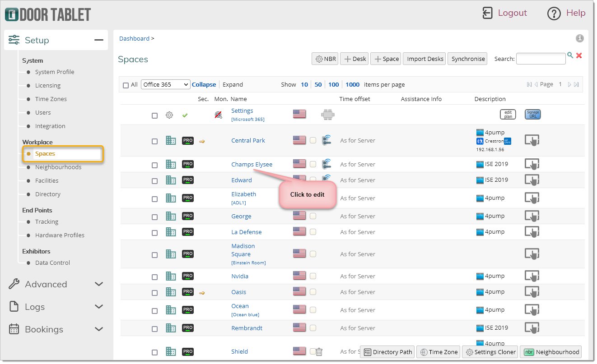Tick the All checkbox
Image resolution: width=597 pixels, height=364 pixels.
tap(126, 85)
